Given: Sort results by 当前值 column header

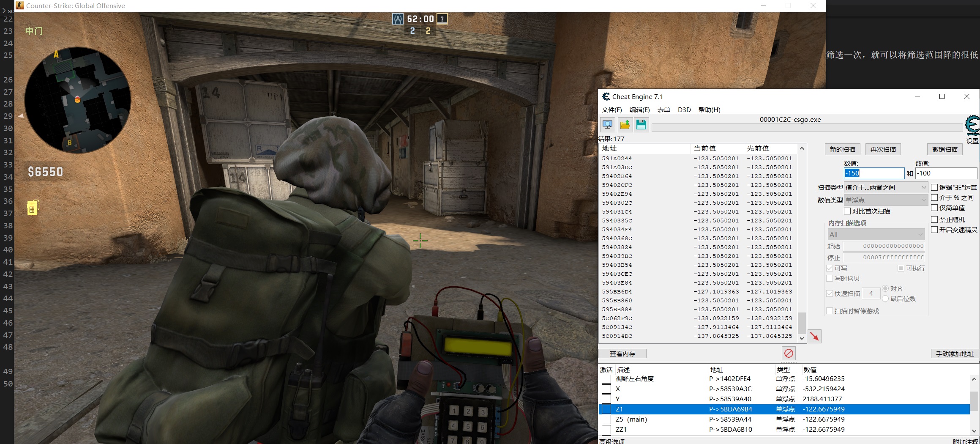Looking at the screenshot, I should (x=717, y=148).
